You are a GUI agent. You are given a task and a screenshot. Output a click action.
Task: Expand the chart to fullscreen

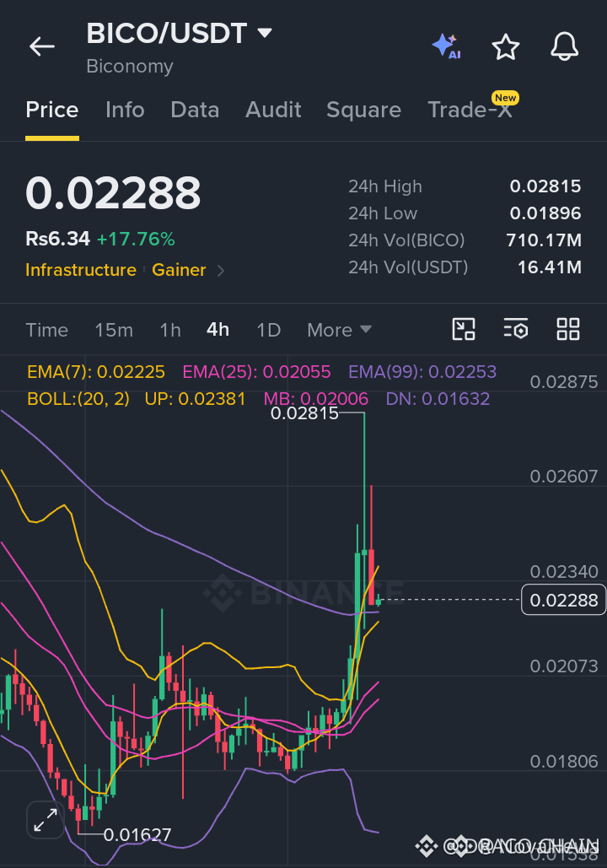pos(46,820)
